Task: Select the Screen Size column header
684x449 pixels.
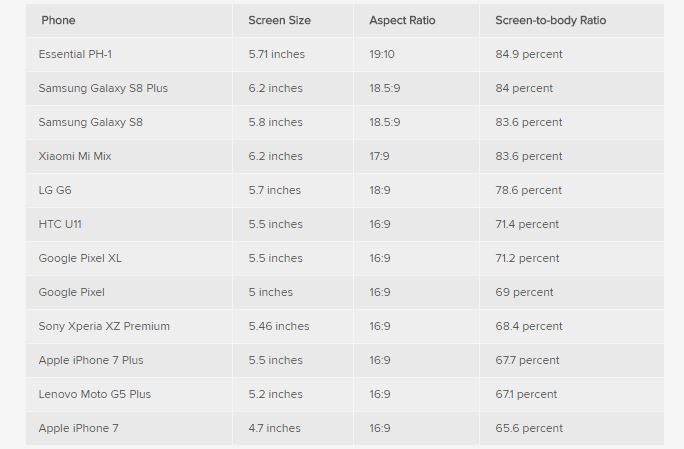Action: pyautogui.click(x=279, y=20)
